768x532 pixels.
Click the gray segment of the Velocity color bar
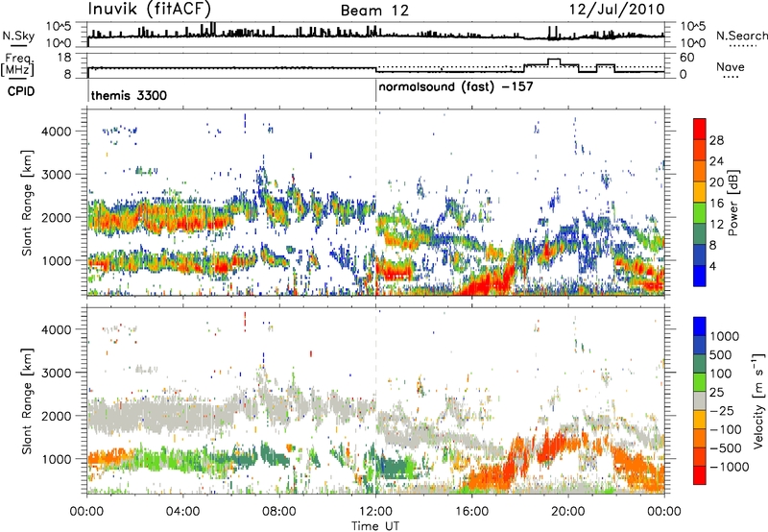(700, 401)
